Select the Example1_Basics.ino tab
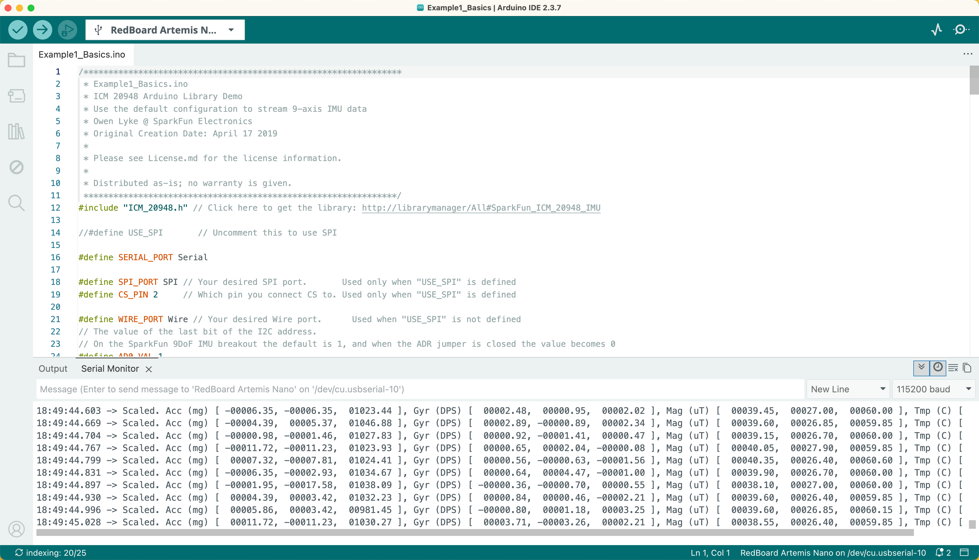 pos(81,54)
